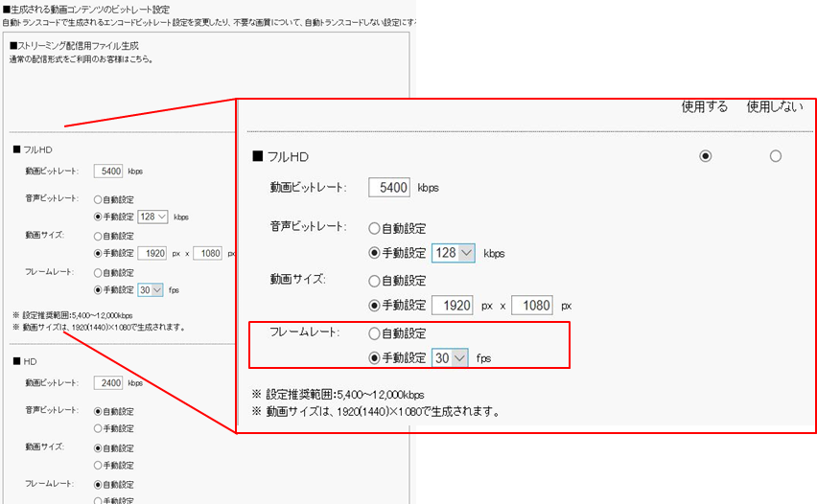Open small left panel フルHD 30 fps dropdown

(x=151, y=288)
